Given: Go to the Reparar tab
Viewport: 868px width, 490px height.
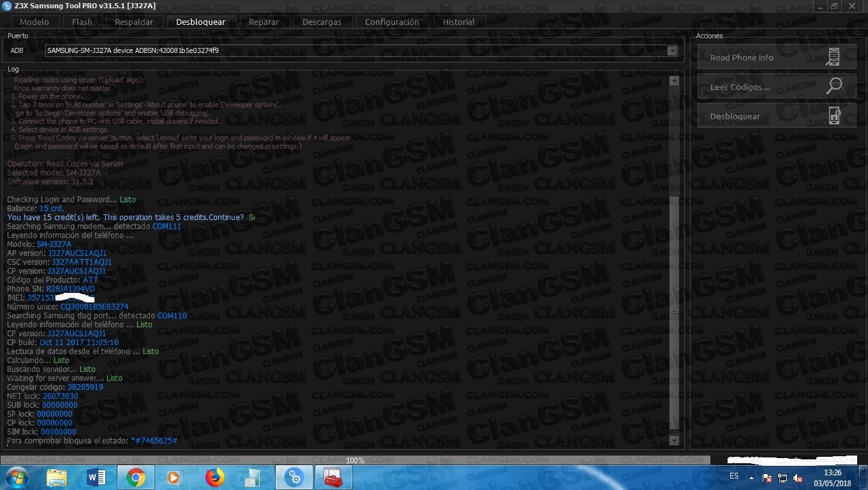Looking at the screenshot, I should 264,22.
